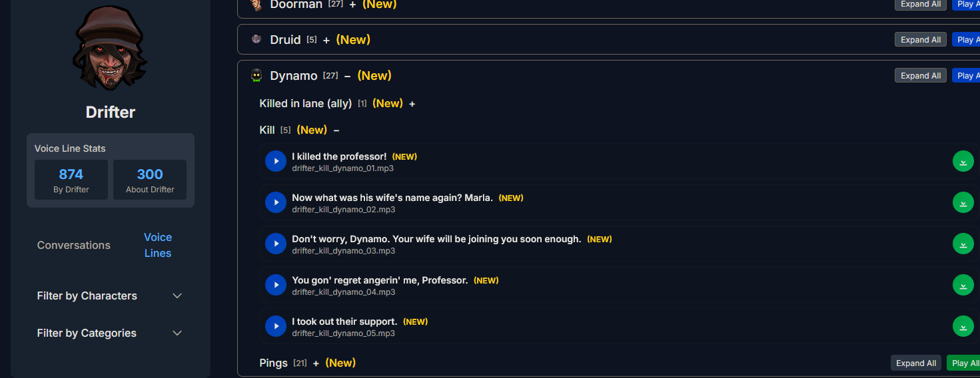Download drifter_kill_dynamo_01.mp3 with green icon

point(963,161)
